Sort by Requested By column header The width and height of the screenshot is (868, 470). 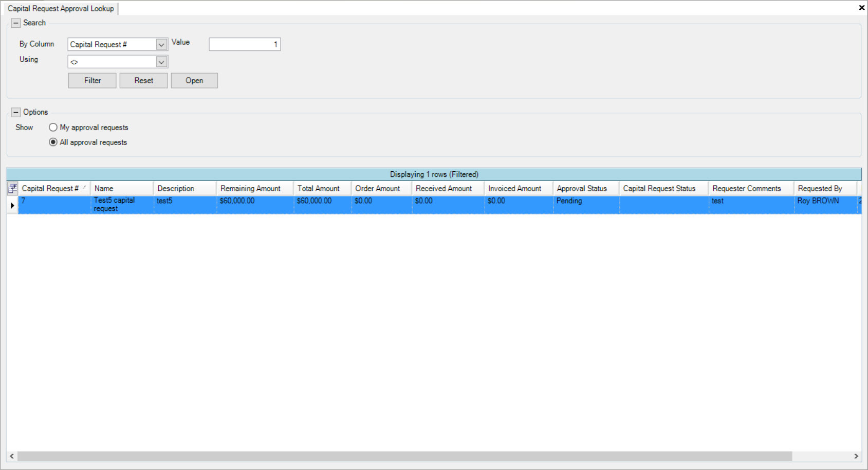tap(826, 188)
